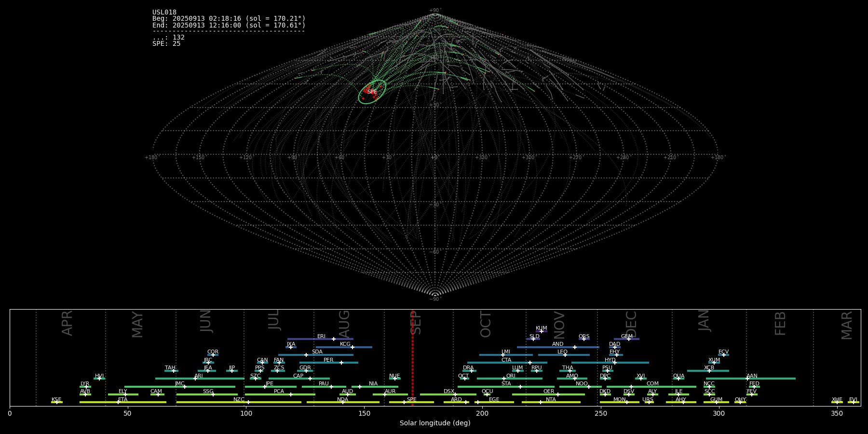The width and height of the screenshot is (868, 434).
Task: Select the NTA shower label
Action: tap(551, 400)
